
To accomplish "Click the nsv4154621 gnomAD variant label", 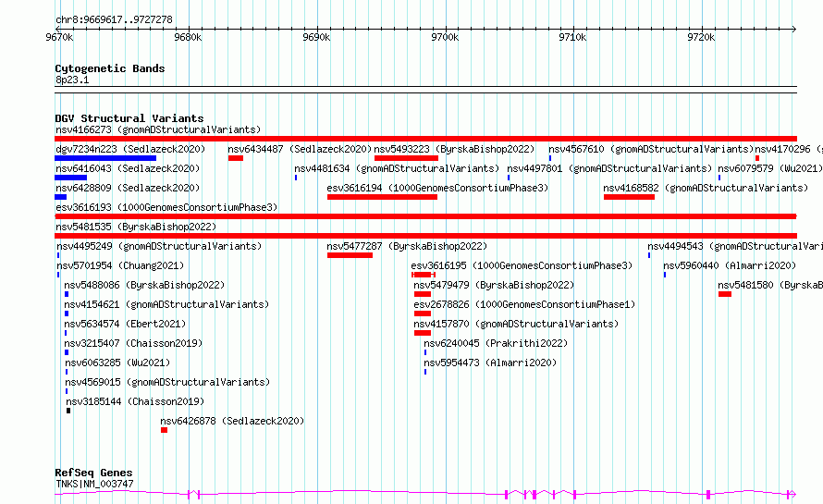I will (x=166, y=304).
